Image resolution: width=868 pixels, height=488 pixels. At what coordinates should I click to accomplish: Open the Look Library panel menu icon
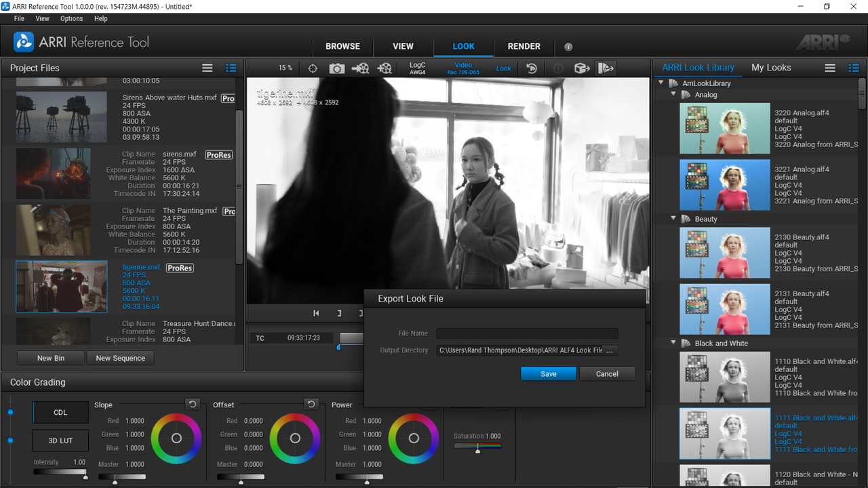830,68
